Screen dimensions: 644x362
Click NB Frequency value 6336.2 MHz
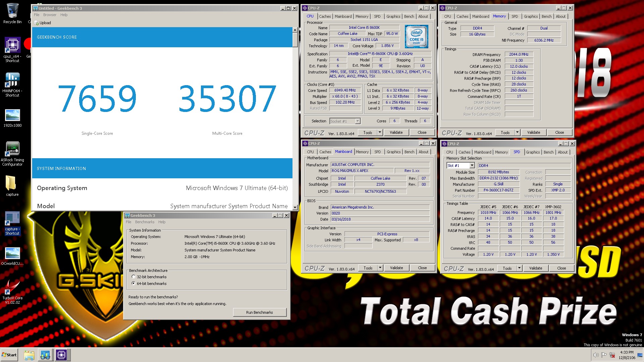(x=544, y=40)
